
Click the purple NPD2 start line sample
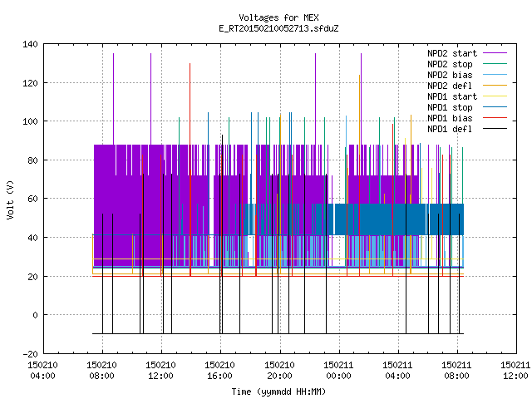[x=495, y=53]
